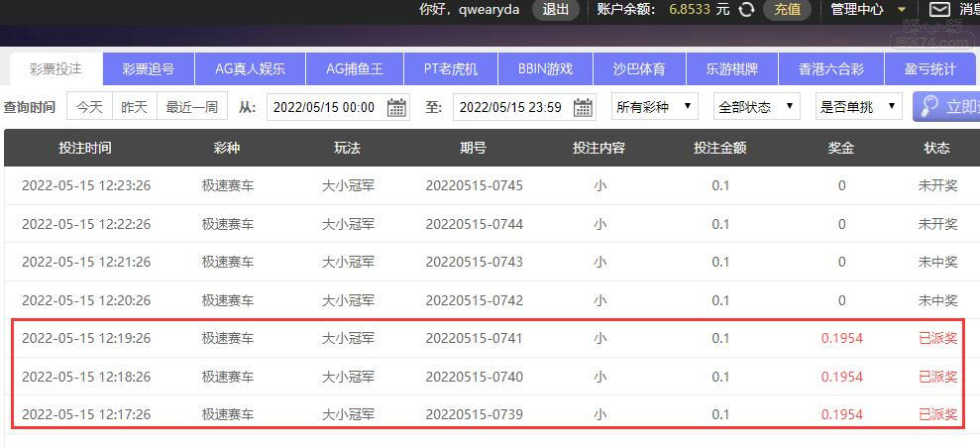Switch to the 彩票追号 tab
980x447 pixels.
pyautogui.click(x=149, y=69)
